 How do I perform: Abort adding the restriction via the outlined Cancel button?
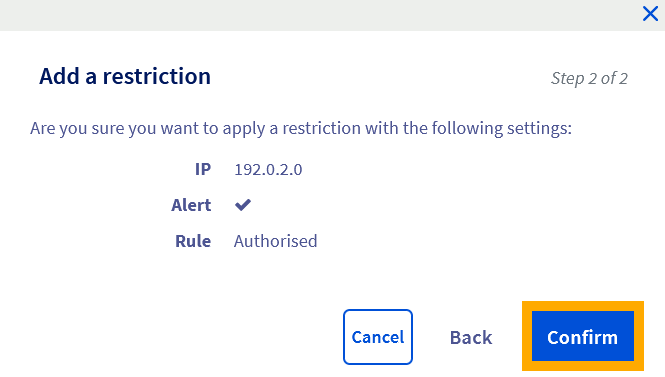coord(377,337)
